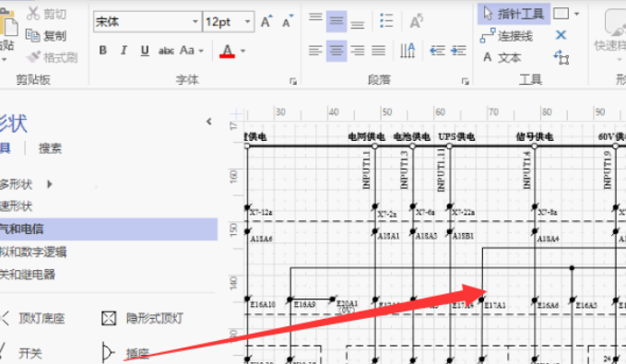Image resolution: width=626 pixels, height=364 pixels.
Task: Click the text block tool icon
Action: pos(561,57)
